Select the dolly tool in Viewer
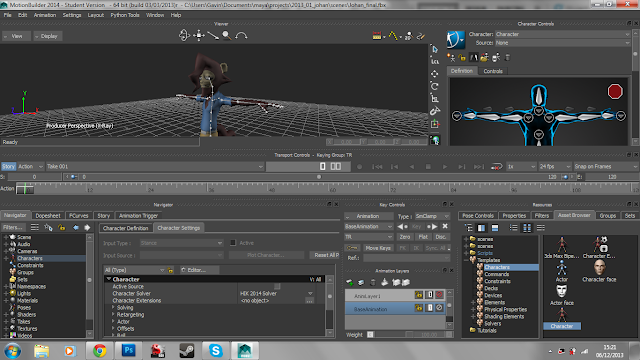640x360 pixels. point(213,36)
